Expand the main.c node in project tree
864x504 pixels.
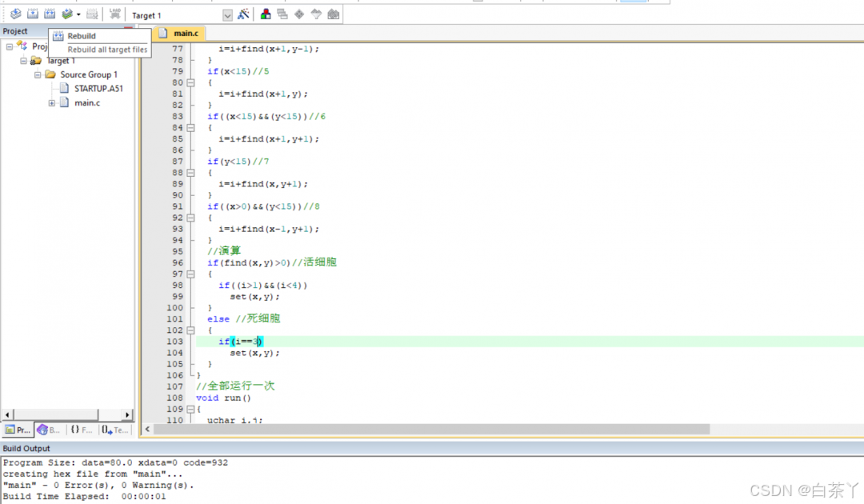point(52,102)
